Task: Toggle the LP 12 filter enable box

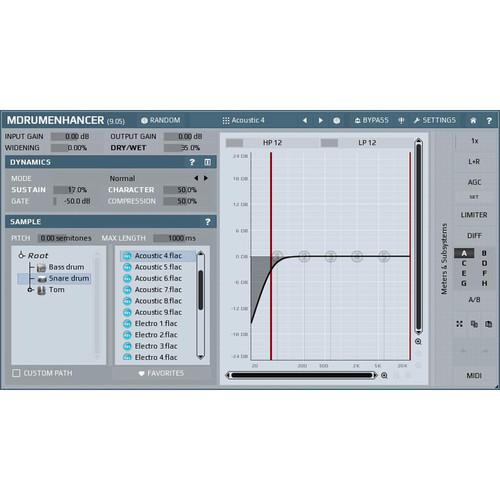Action: pyautogui.click(x=329, y=143)
